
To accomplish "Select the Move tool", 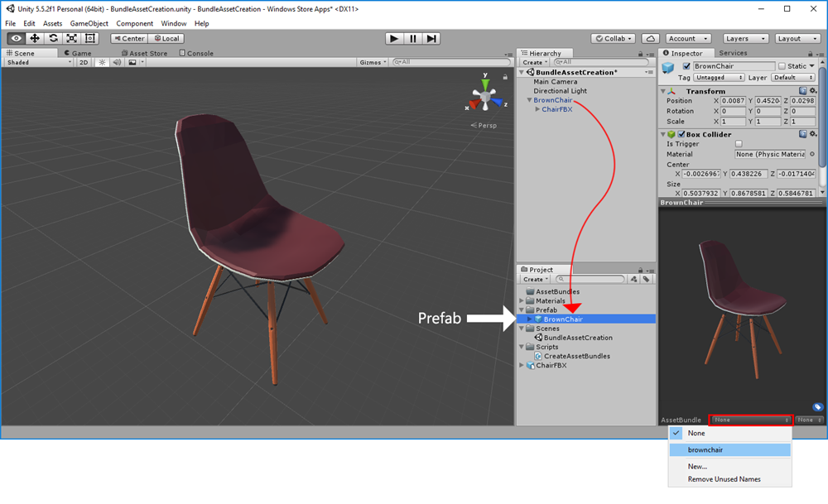I will (35, 39).
